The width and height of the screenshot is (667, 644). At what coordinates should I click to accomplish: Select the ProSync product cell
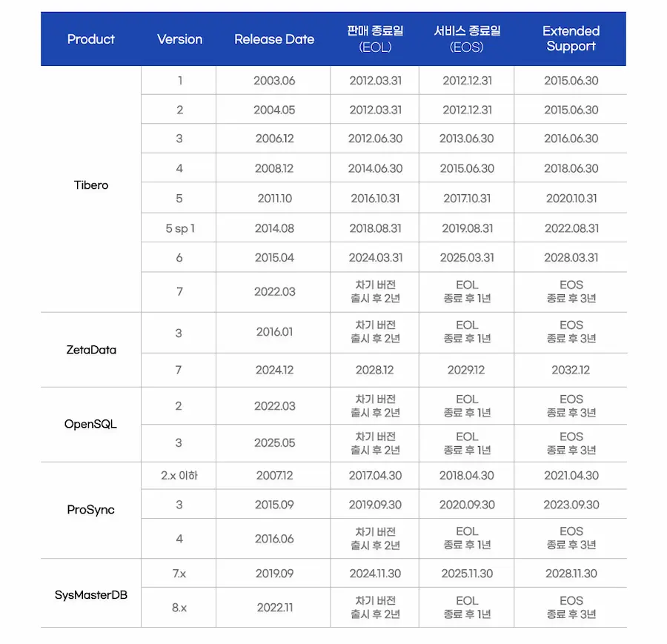click(91, 510)
